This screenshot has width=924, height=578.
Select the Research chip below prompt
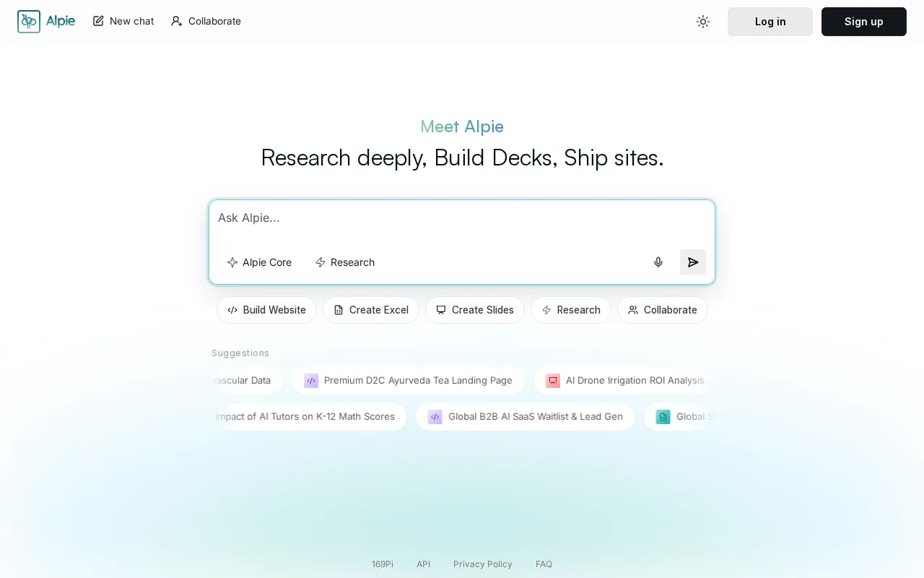(x=571, y=310)
